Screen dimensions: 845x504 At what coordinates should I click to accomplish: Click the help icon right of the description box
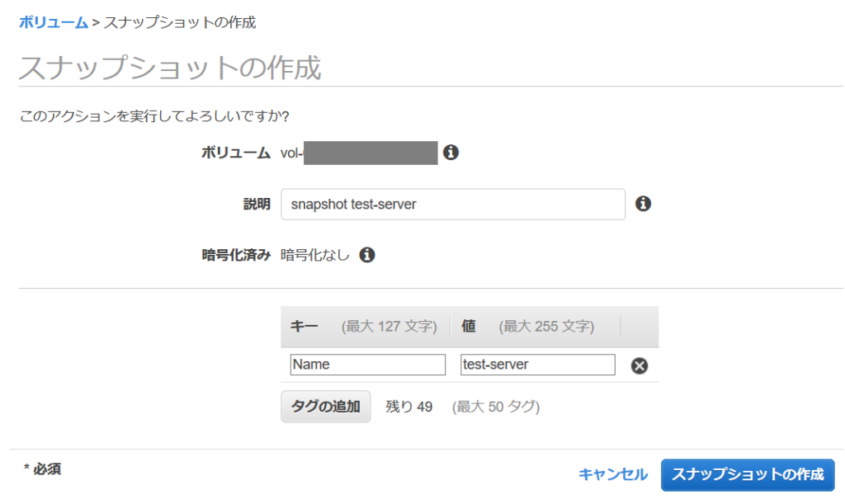click(x=643, y=204)
